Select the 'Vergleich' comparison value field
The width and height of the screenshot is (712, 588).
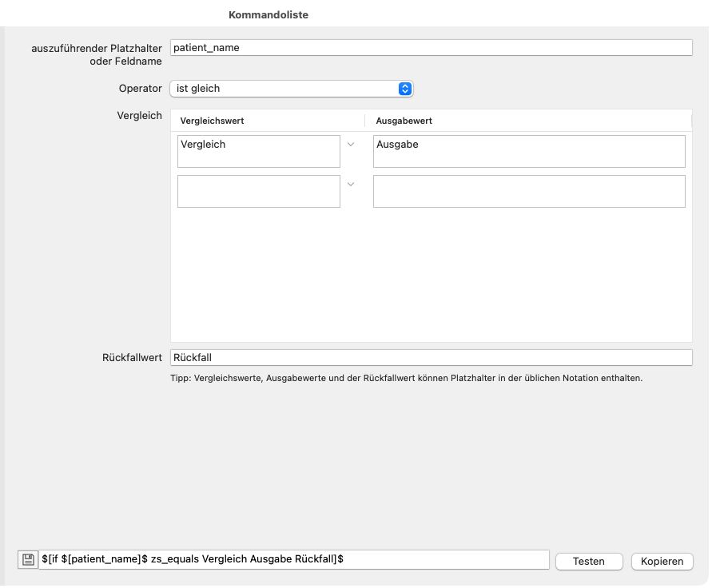point(258,151)
